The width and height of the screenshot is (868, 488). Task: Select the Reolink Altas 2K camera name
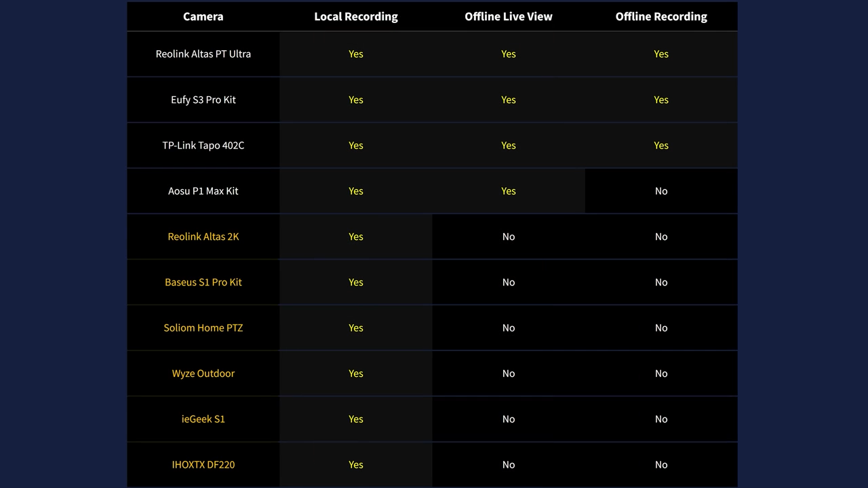pos(203,237)
